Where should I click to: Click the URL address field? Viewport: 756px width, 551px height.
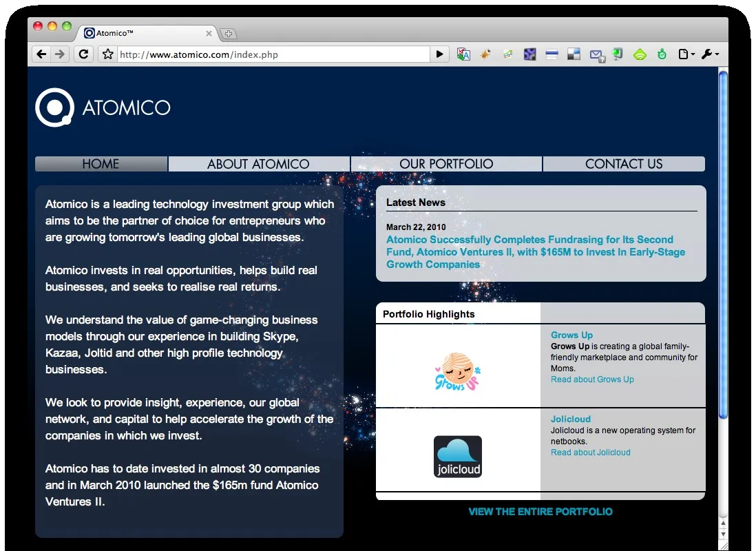273,54
